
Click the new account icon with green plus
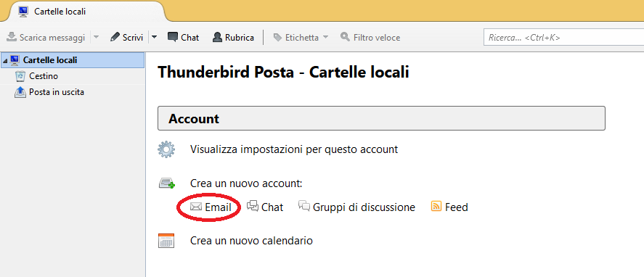(x=167, y=183)
